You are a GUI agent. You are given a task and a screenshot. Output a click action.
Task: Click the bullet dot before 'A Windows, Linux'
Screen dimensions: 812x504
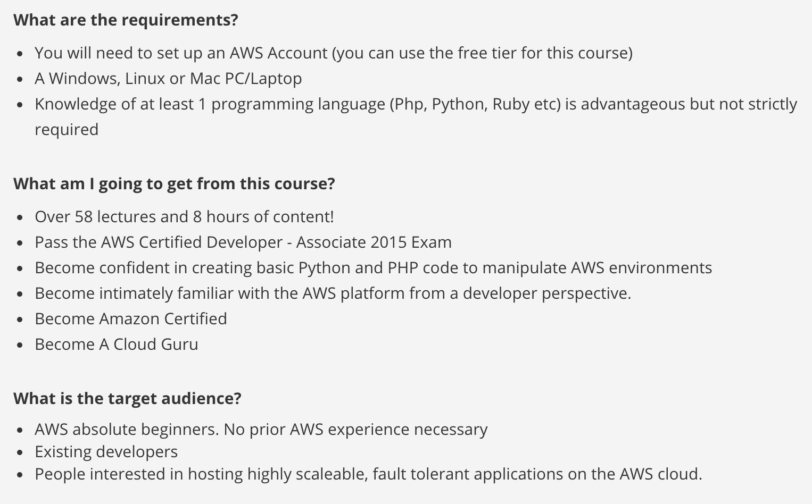click(x=20, y=79)
